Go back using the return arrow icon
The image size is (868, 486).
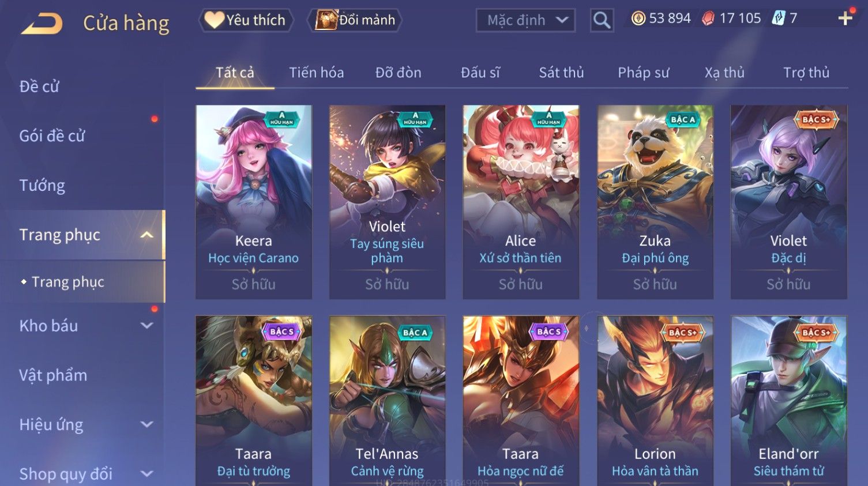42,24
